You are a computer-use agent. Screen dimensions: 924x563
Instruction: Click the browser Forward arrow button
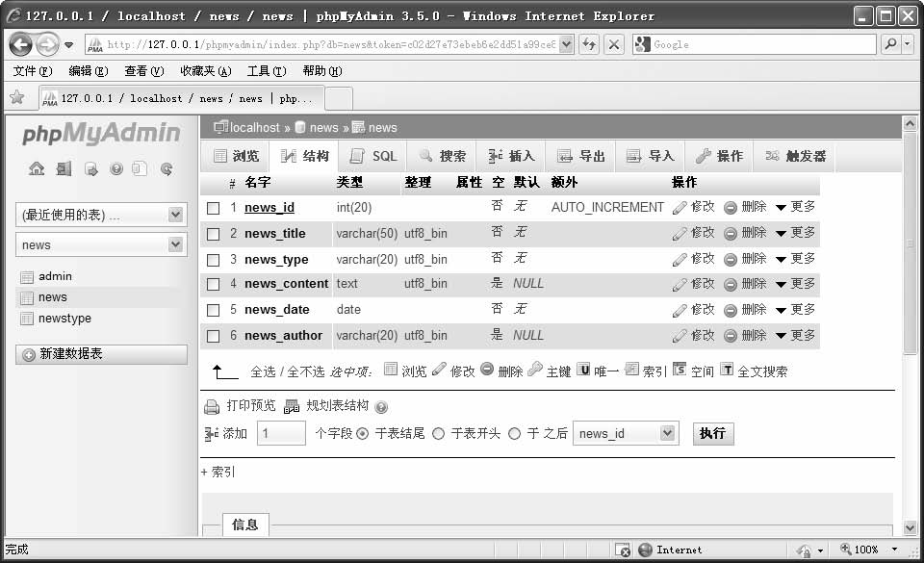tap(47, 44)
